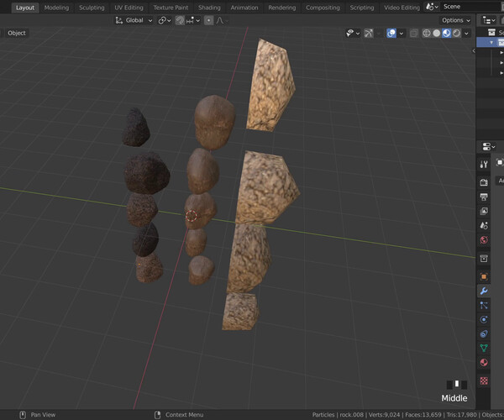Open Global transform orientation dropdown

134,20
